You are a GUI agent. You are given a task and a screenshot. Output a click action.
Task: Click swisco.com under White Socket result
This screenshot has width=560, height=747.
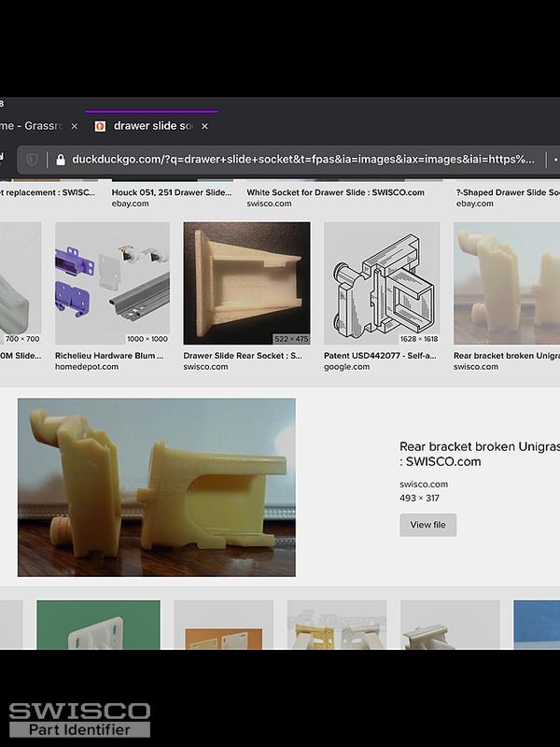(x=269, y=204)
